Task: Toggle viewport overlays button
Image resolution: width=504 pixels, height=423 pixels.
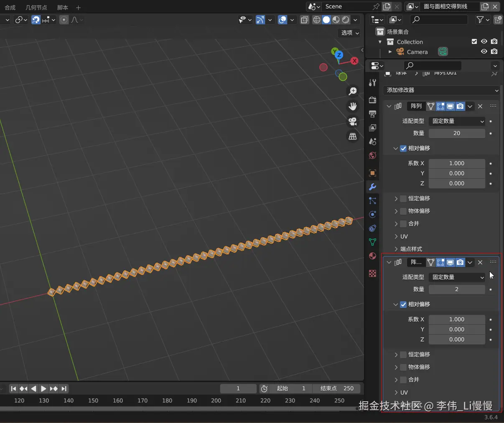Action: (283, 20)
